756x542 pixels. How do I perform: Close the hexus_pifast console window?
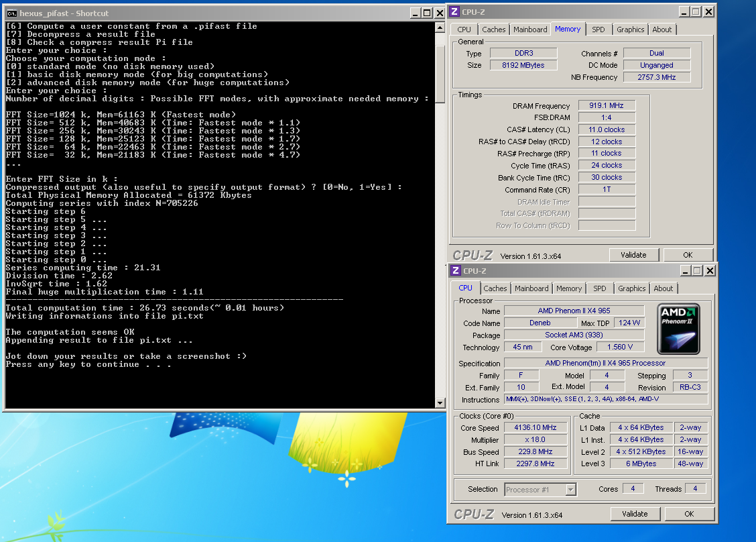pos(440,13)
